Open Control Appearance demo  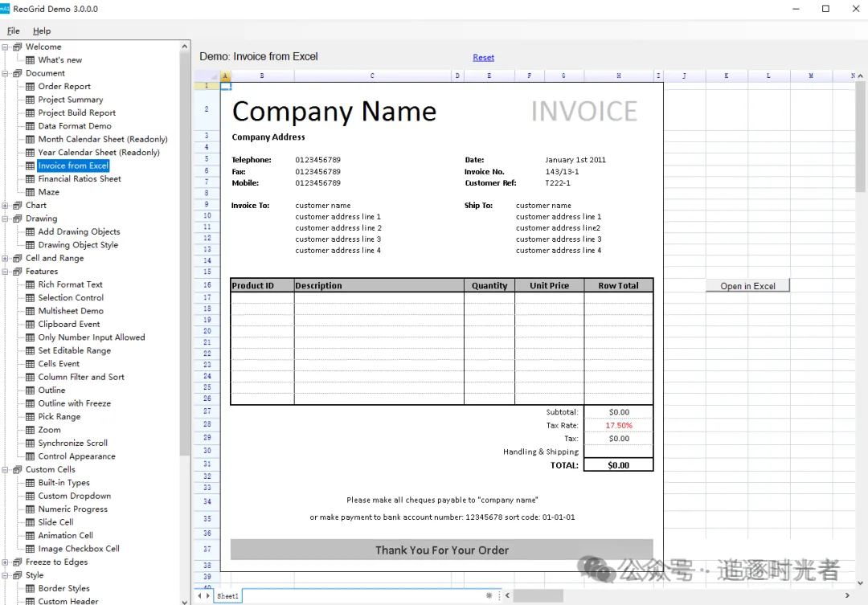point(76,456)
